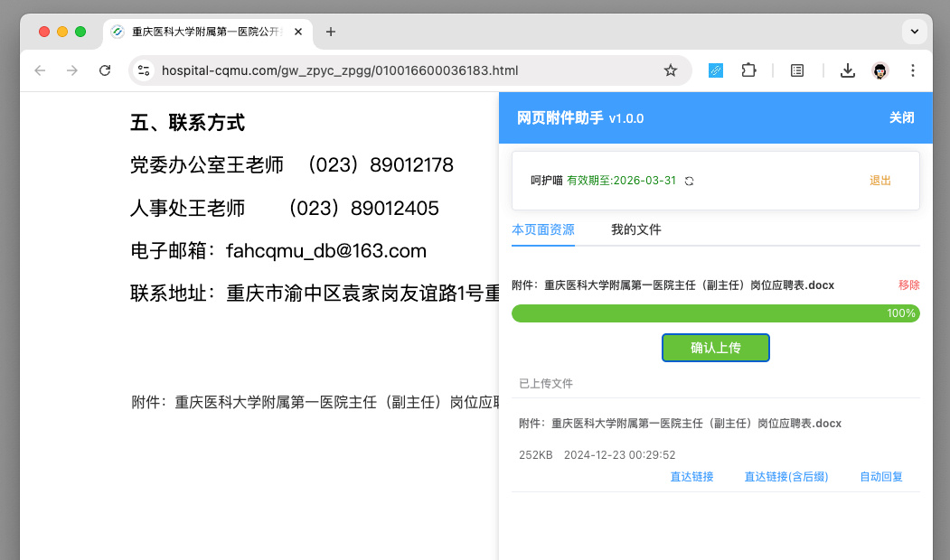Image resolution: width=950 pixels, height=560 pixels.
Task: Copy the 直达链接(含后缀) link
Action: click(785, 477)
